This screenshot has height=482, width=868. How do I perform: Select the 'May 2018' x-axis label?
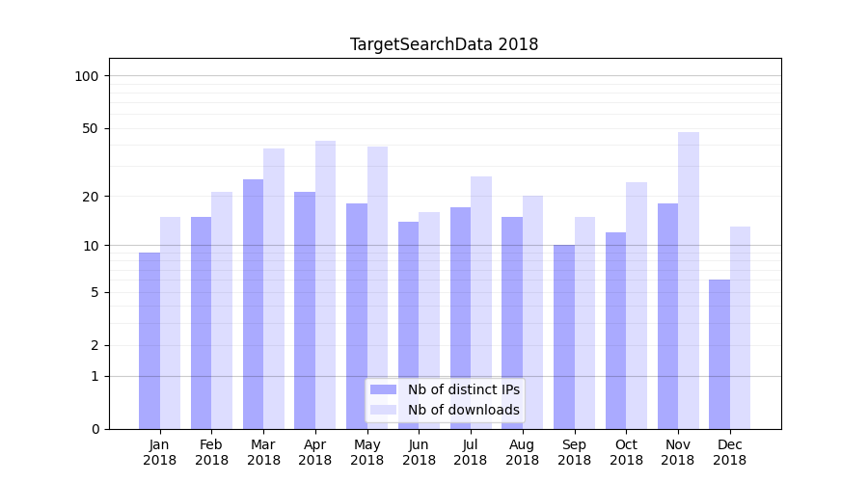click(x=366, y=452)
